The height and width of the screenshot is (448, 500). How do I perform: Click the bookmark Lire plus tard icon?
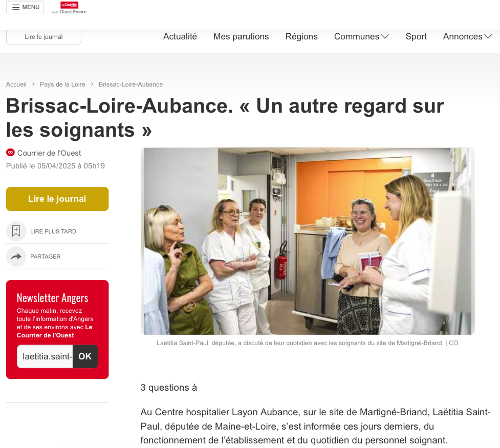tap(16, 231)
